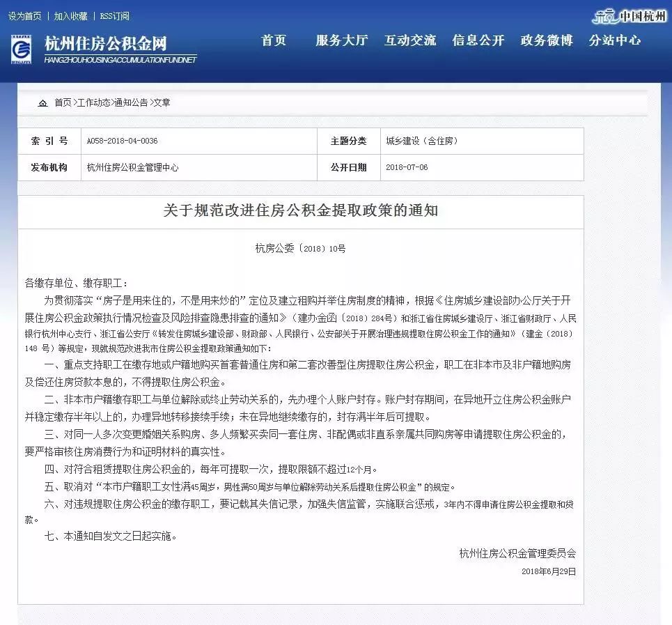Image resolution: width=672 pixels, height=625 pixels.
Task: Click 工作动态 in the breadcrumb
Action: point(93,102)
